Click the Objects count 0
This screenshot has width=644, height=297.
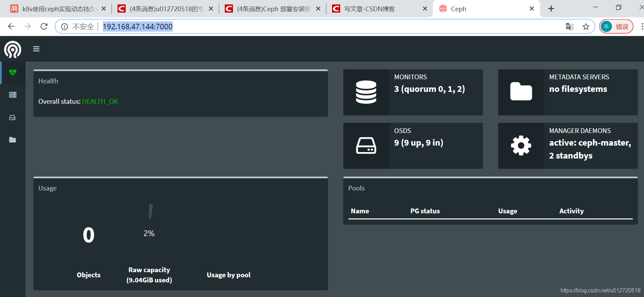tap(89, 235)
